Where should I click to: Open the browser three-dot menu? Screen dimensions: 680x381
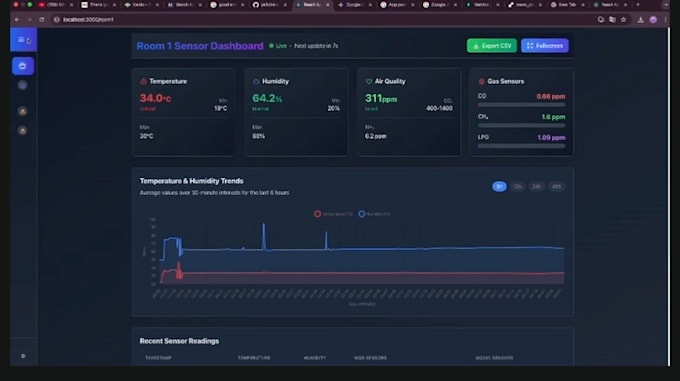pos(665,20)
